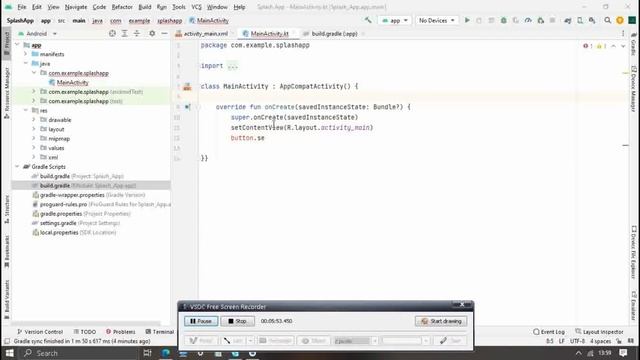Open SDK Manager toolbar icon
The image size is (640, 360).
(x=592, y=20)
